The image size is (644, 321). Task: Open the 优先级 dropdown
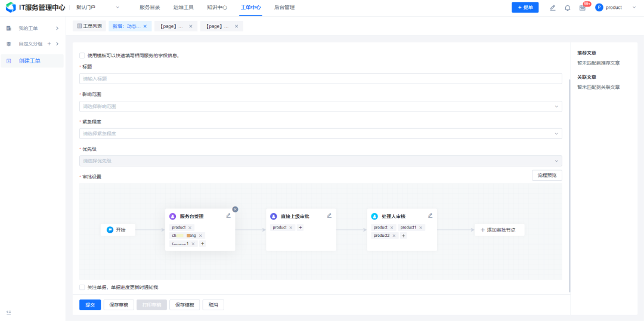320,160
